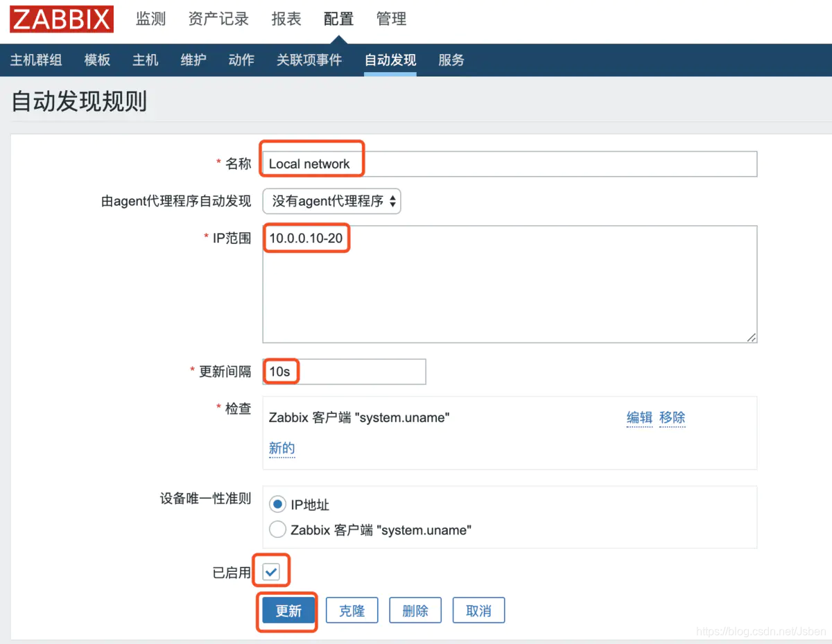Viewport: 832px width, 644px height.
Task: Click the 自动发现规则 page heading
Action: point(79,102)
